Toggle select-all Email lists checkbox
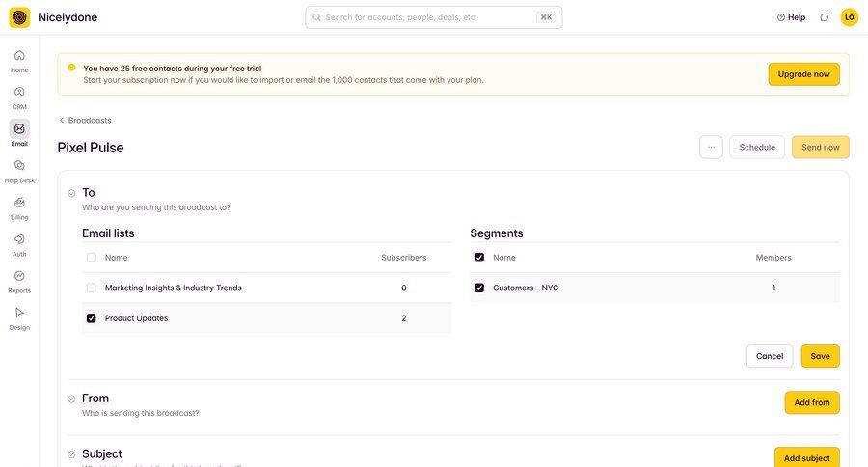Viewport: 868px width, 467px height. [92, 258]
